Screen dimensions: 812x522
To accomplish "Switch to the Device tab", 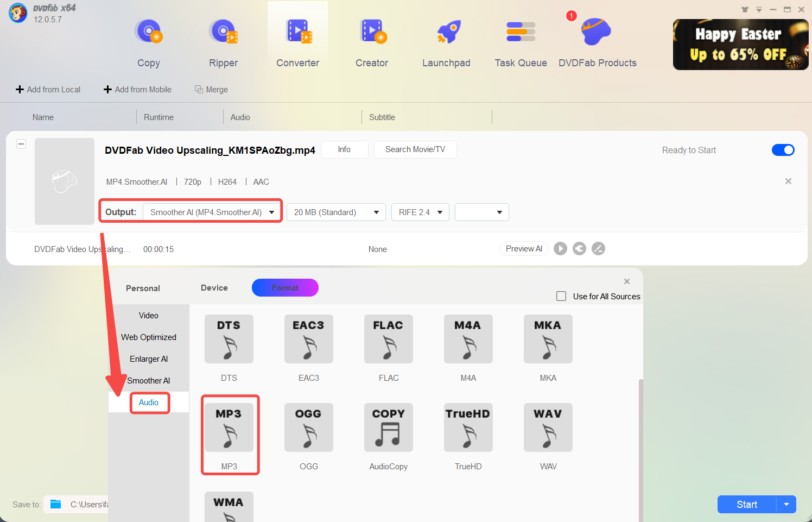I will click(214, 288).
